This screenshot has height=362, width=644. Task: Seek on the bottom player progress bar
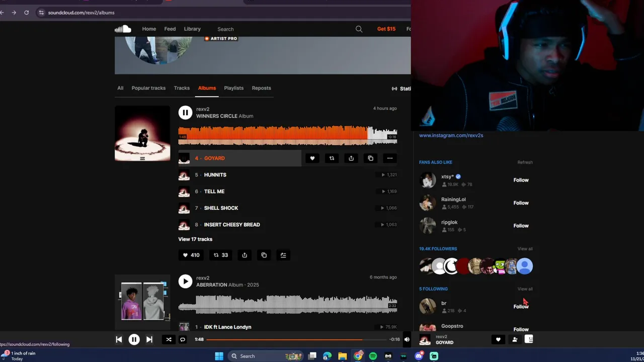296,339
